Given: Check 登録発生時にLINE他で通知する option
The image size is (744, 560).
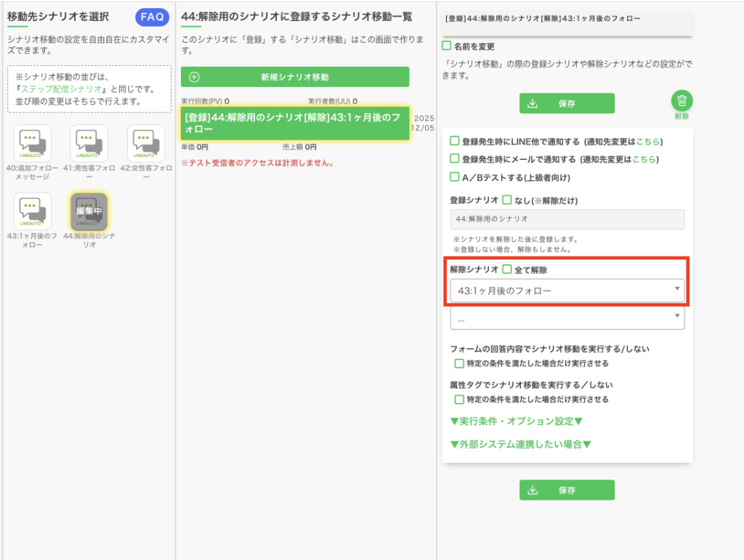Looking at the screenshot, I should point(455,142).
